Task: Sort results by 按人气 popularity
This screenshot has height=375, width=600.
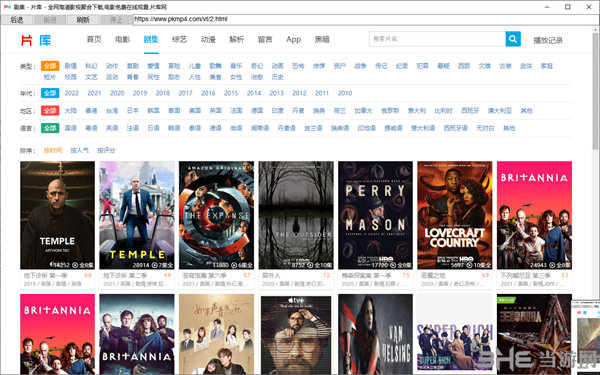Action: (x=79, y=150)
